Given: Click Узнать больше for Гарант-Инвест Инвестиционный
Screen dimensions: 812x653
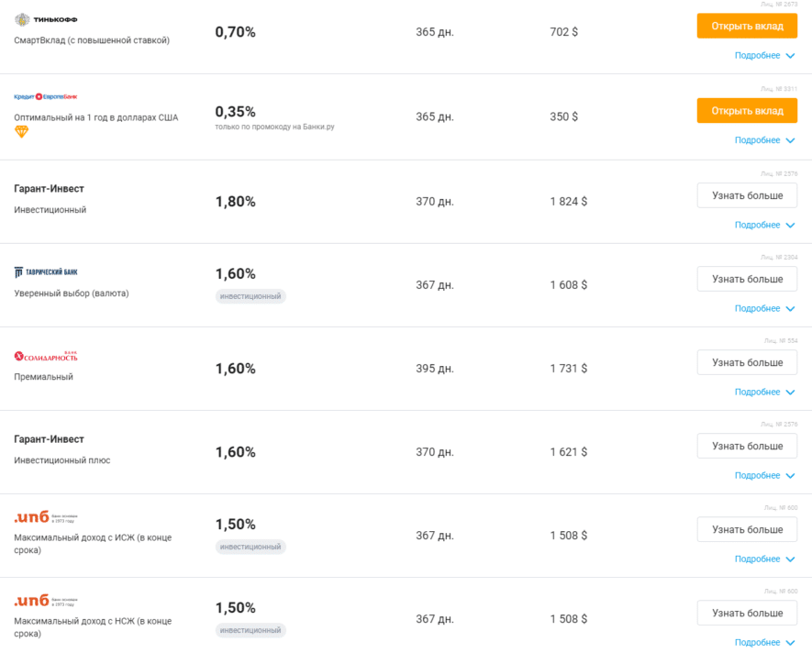Looking at the screenshot, I should click(747, 195).
